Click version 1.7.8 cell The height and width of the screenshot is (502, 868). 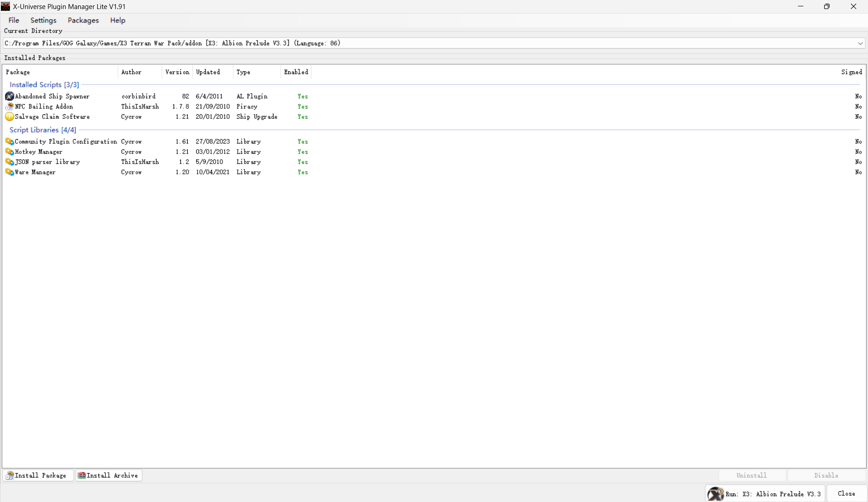coord(180,107)
